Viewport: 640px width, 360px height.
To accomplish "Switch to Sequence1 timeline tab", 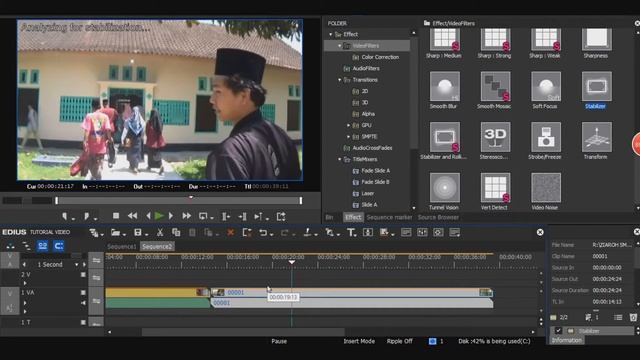I will (x=122, y=246).
